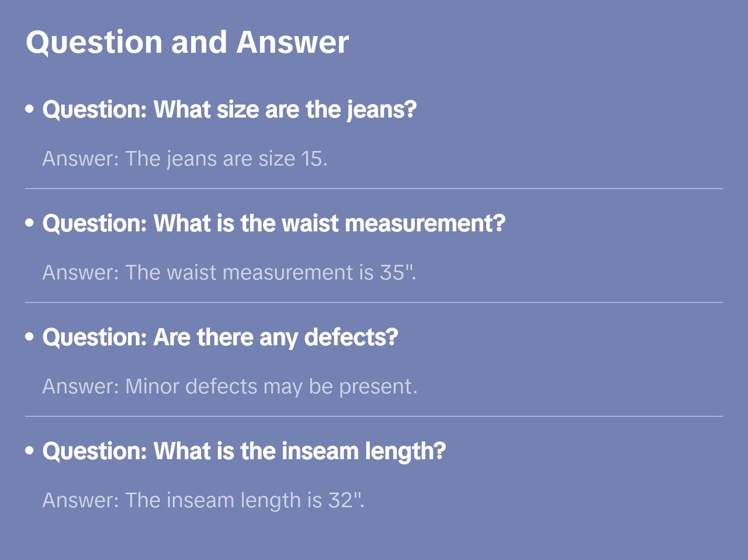Select the answer stating jeans are size 15

coord(185,159)
